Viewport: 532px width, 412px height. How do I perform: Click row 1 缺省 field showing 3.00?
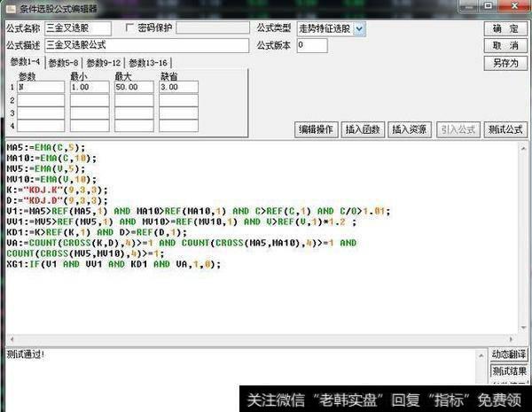[x=178, y=87]
